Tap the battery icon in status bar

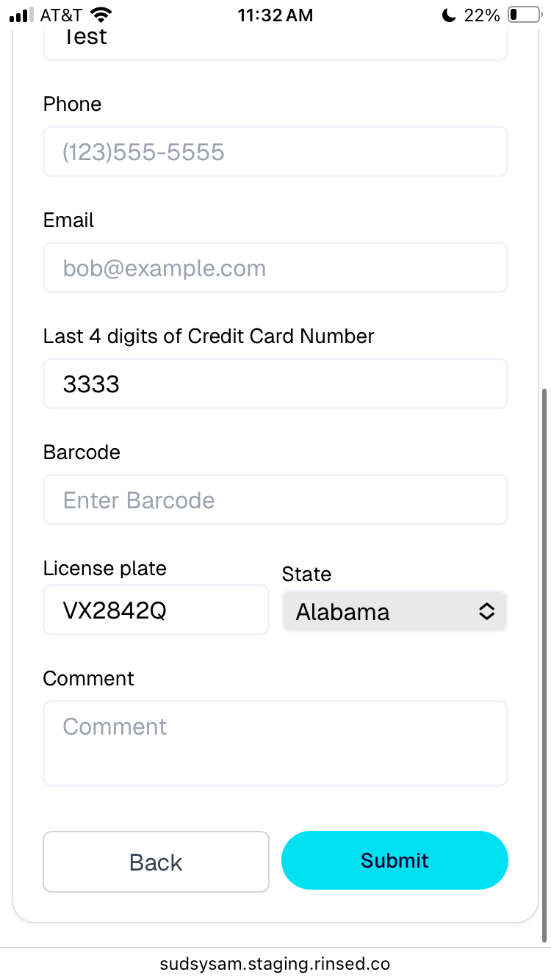click(524, 15)
